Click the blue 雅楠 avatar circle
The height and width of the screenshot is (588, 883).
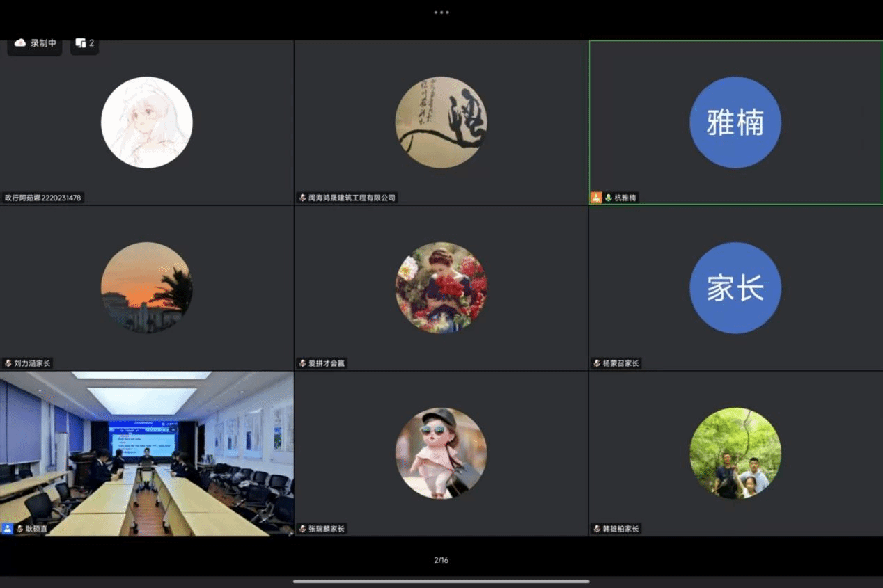[735, 122]
